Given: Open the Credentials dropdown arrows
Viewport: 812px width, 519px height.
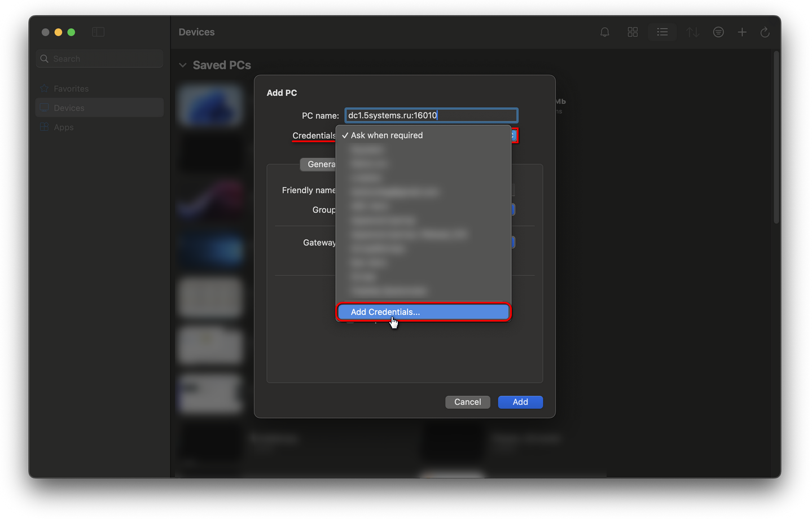Looking at the screenshot, I should pyautogui.click(x=513, y=135).
